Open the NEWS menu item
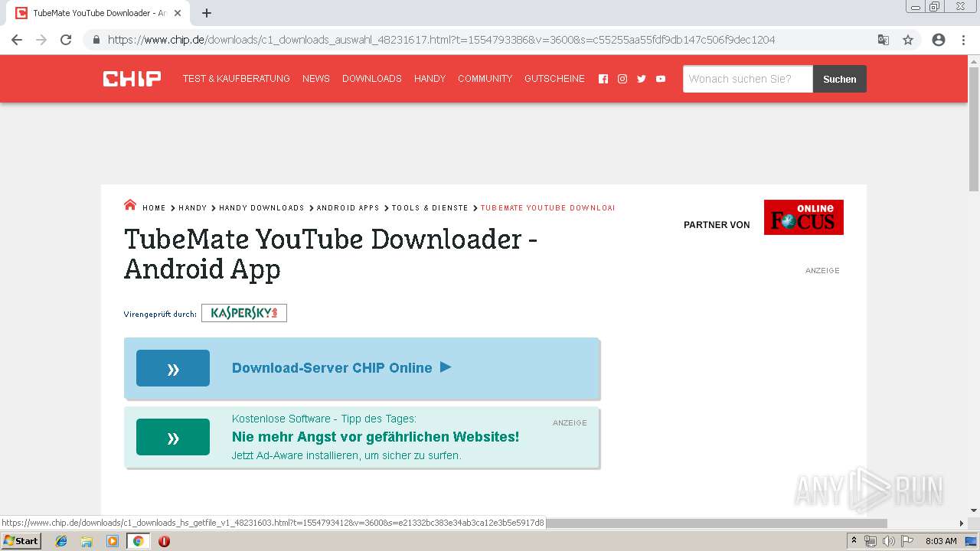The height and width of the screenshot is (551, 980). (316, 79)
